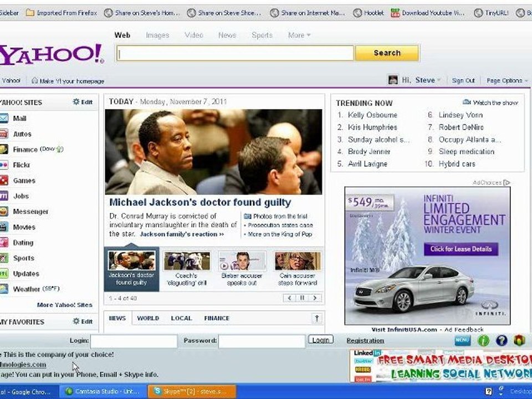Open the Imported From Firefox bookmarks folder

pos(62,13)
